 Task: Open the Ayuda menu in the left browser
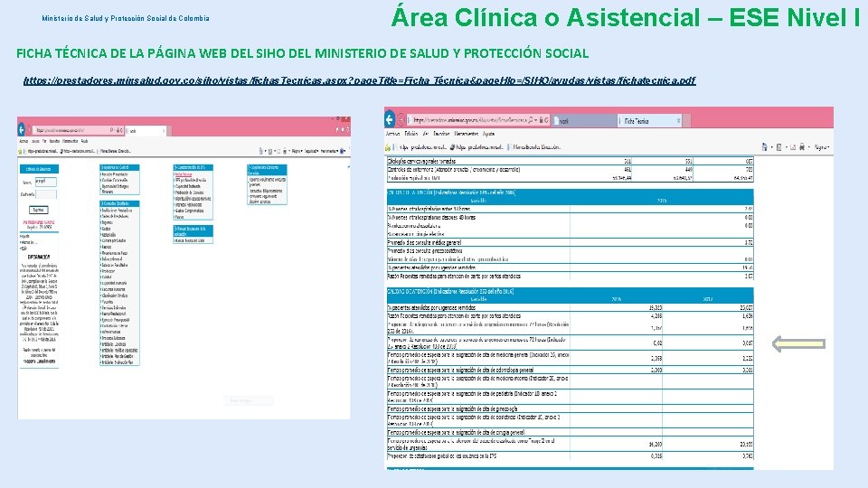tap(84, 141)
